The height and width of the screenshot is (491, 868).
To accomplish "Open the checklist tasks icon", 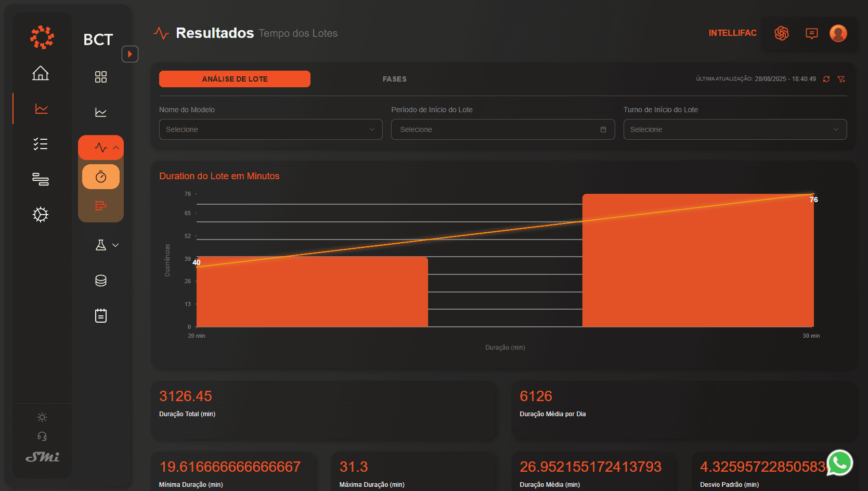I will pos(41,144).
